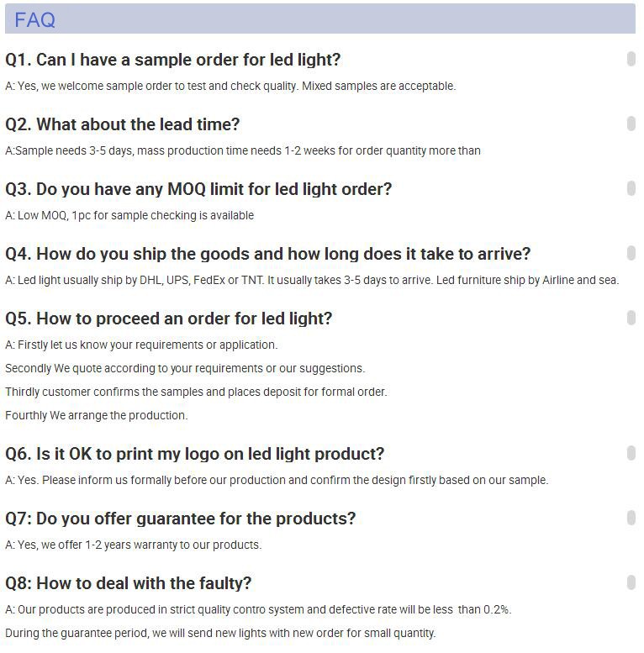This screenshot has height=653, width=644.
Task: Click the answer mentioning DHL, UPS, FedEx or TNT
Action: pyautogui.click(x=311, y=280)
